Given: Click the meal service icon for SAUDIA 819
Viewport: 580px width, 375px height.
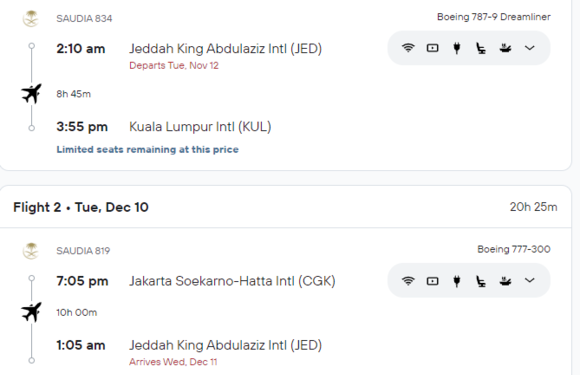Looking at the screenshot, I should 505,281.
